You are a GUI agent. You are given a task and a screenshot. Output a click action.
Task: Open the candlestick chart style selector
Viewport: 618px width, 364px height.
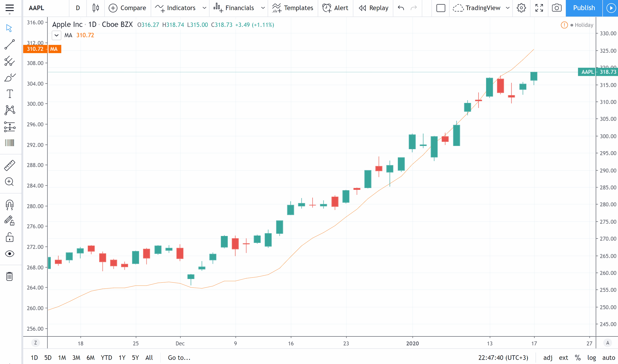tap(96, 8)
